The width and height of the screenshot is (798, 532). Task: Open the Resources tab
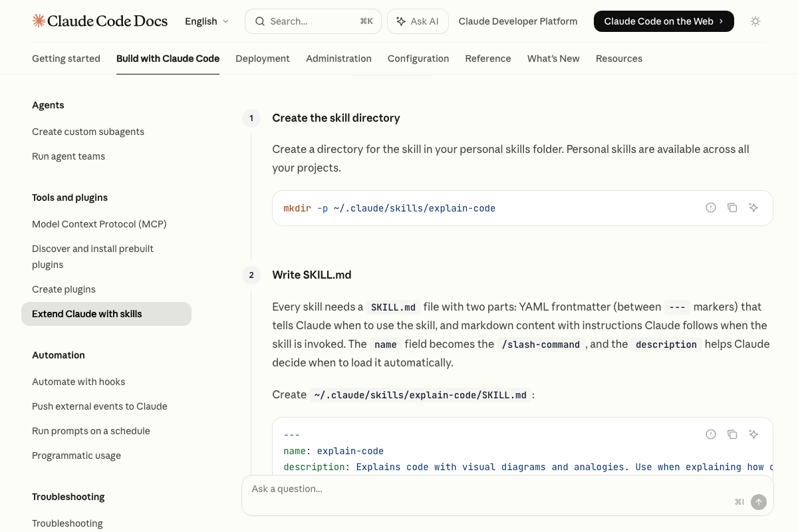(x=619, y=59)
